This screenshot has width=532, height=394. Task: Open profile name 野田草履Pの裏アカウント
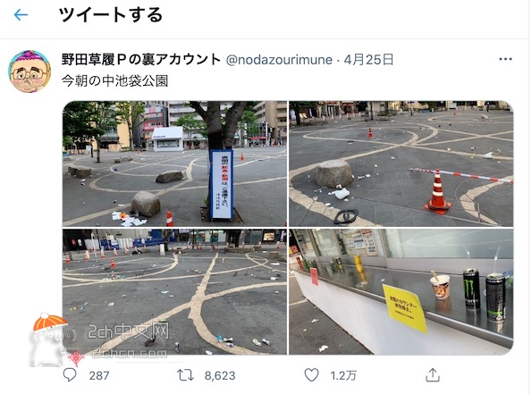[x=140, y=60]
